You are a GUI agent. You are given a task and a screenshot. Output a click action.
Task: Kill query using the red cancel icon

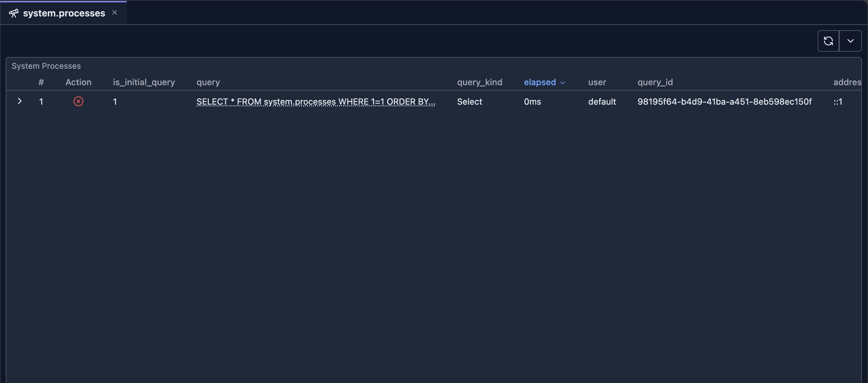coord(78,102)
